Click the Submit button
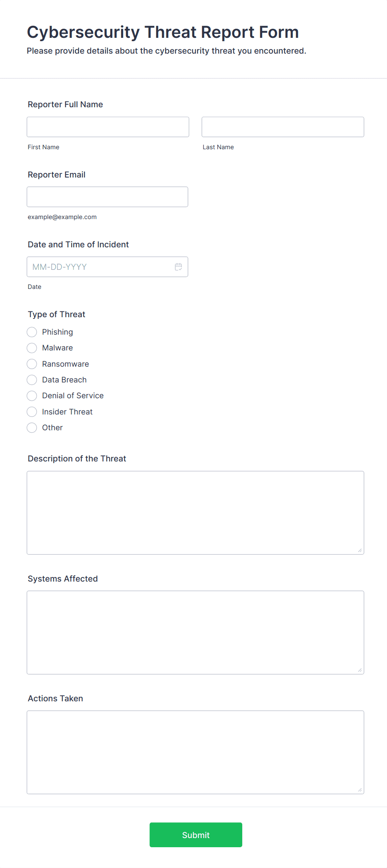The width and height of the screenshot is (387, 868). [x=196, y=835]
